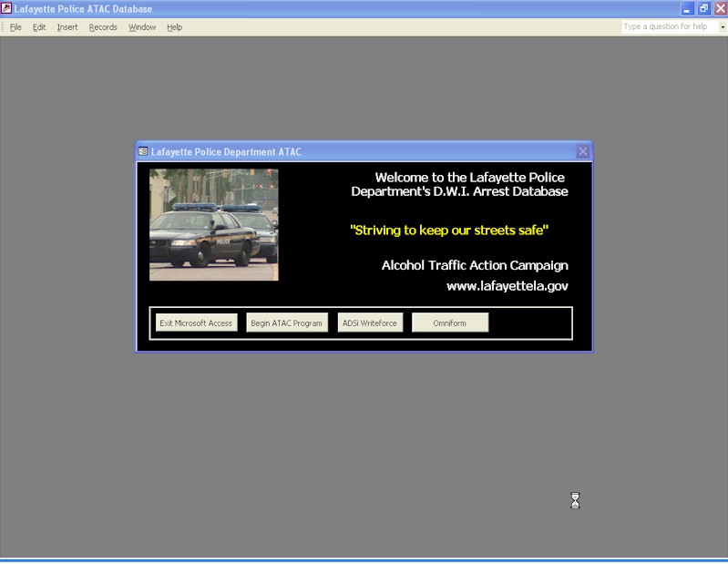Click the 'Striving to keep our streets safe' slogan

point(449,231)
